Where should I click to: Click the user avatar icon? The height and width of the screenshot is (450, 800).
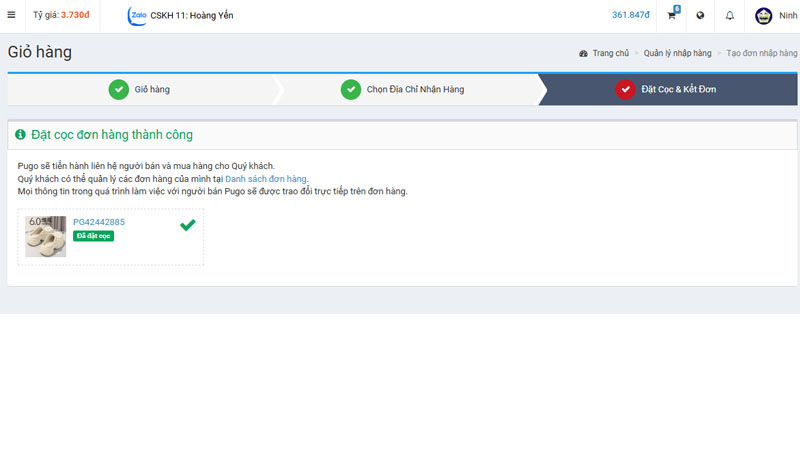pyautogui.click(x=763, y=15)
